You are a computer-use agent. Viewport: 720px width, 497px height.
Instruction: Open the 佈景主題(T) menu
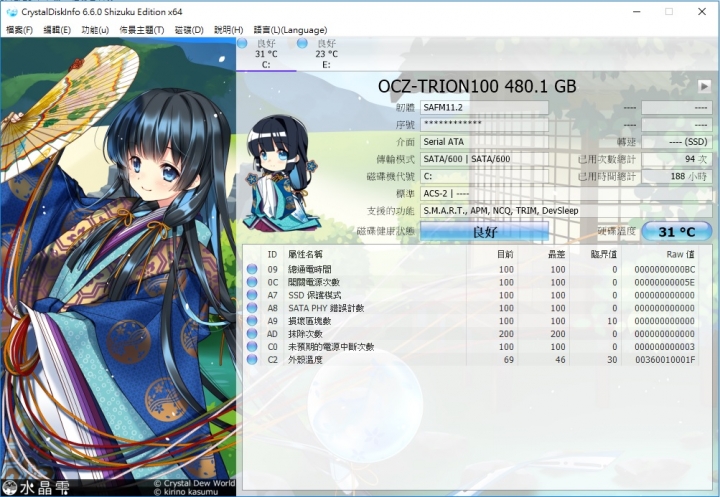(141, 30)
